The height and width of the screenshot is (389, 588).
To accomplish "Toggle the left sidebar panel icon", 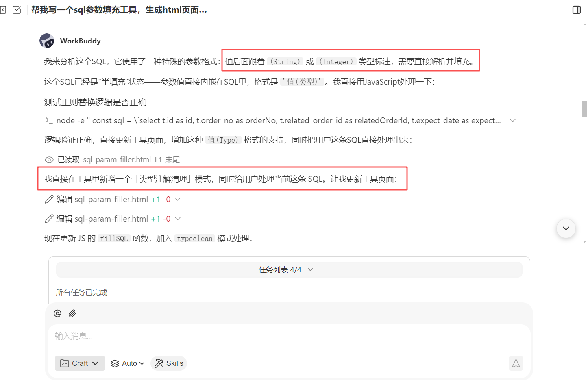I will (x=3, y=10).
